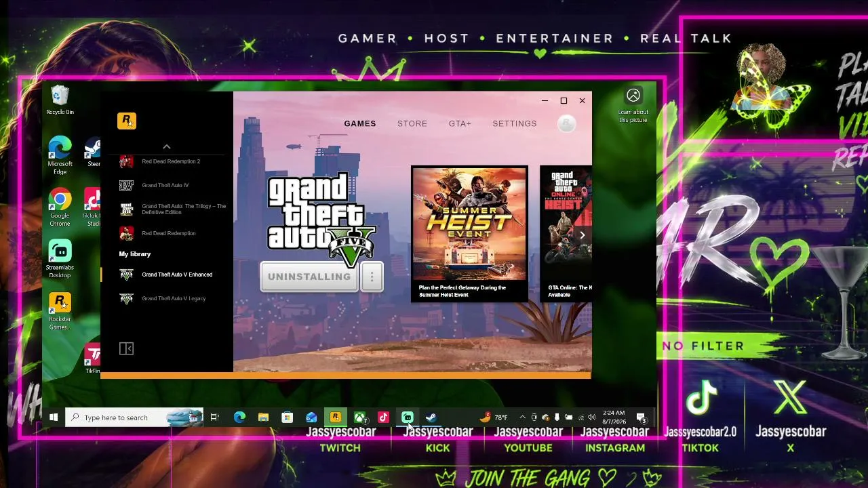Screen dimensions: 868x488
Task: Open the Recycle Bin desktop icon
Action: point(60,100)
